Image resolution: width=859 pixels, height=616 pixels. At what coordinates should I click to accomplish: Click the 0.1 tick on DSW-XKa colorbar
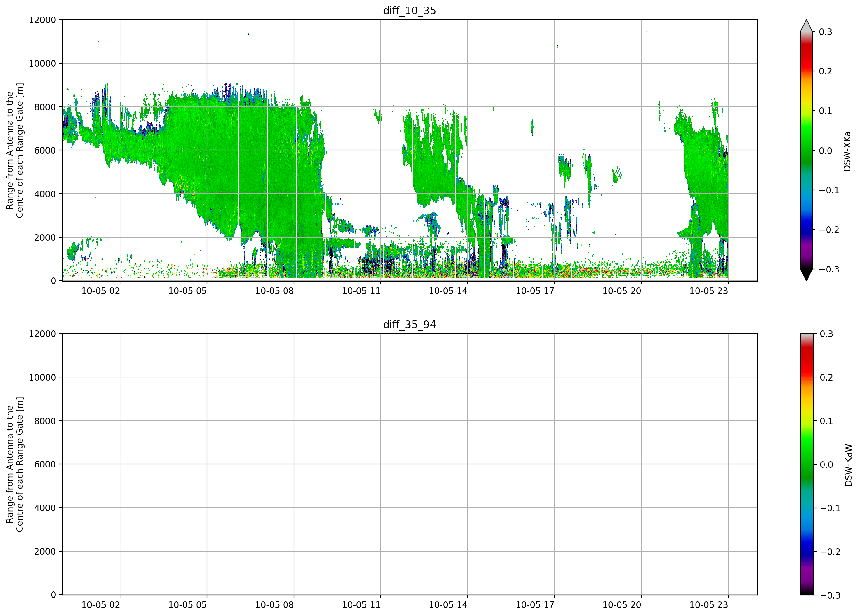click(x=825, y=111)
